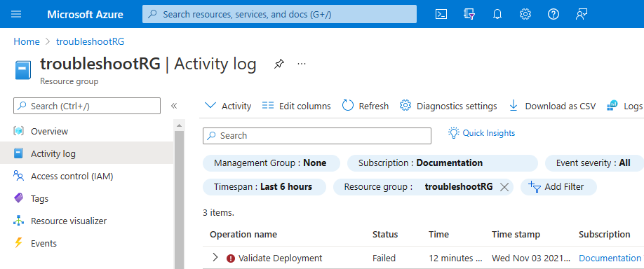Sort by the Time column header

click(x=438, y=235)
